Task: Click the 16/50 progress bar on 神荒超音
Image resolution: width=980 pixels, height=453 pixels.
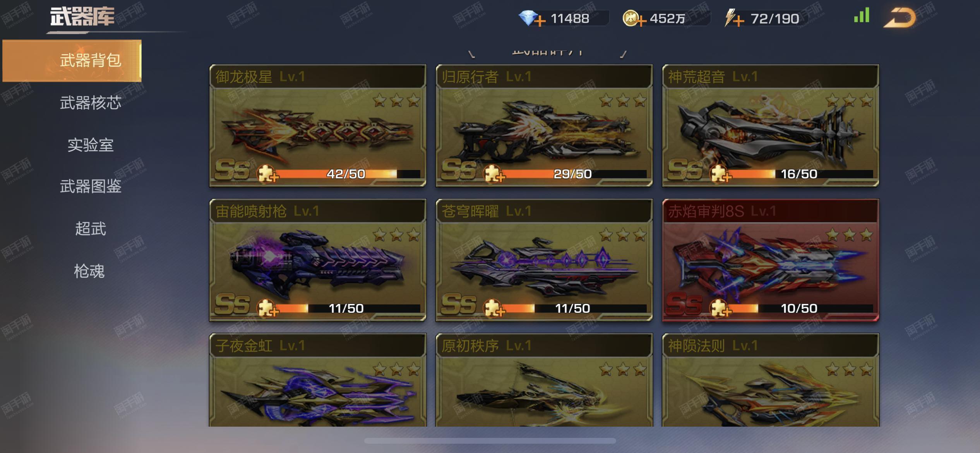Action: click(799, 174)
